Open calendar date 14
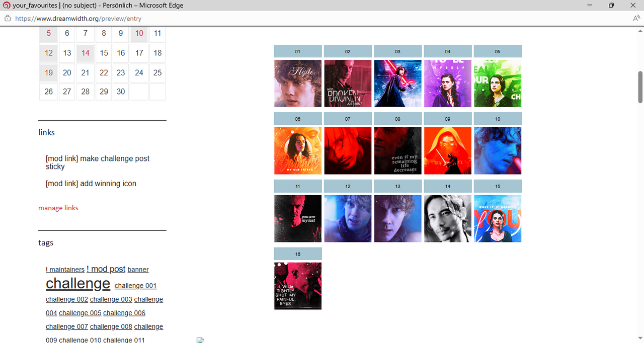 (85, 53)
